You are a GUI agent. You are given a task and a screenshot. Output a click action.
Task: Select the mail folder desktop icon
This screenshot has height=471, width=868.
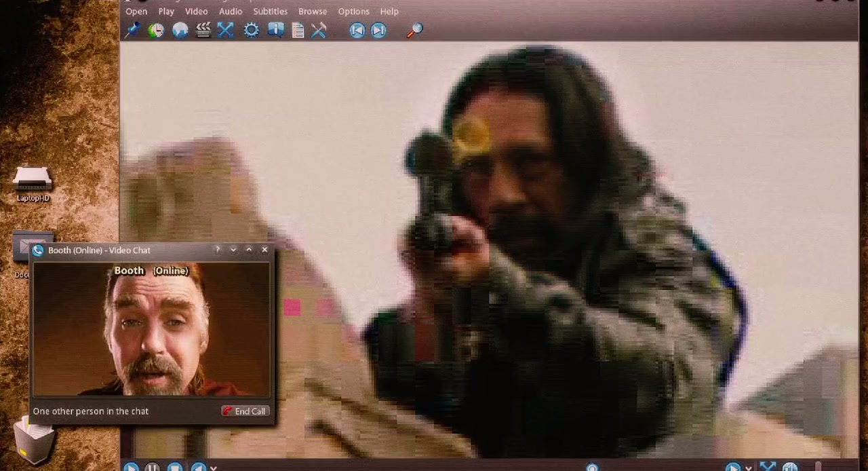point(27,248)
